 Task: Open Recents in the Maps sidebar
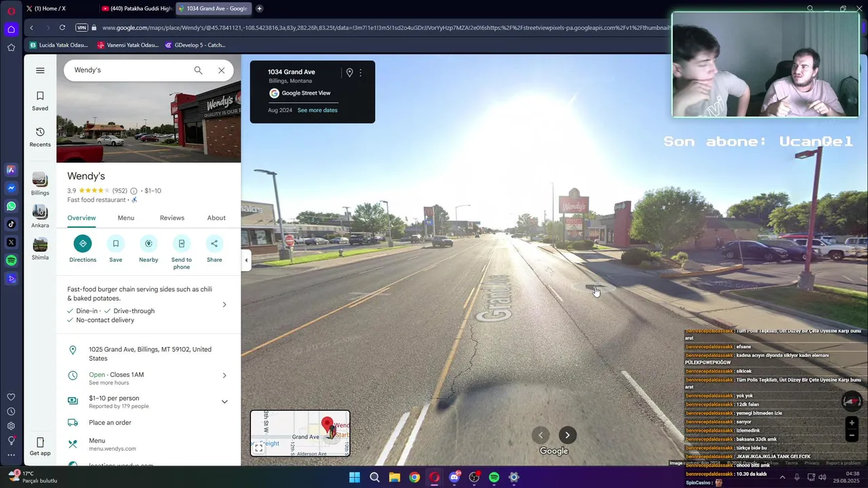pos(40,137)
